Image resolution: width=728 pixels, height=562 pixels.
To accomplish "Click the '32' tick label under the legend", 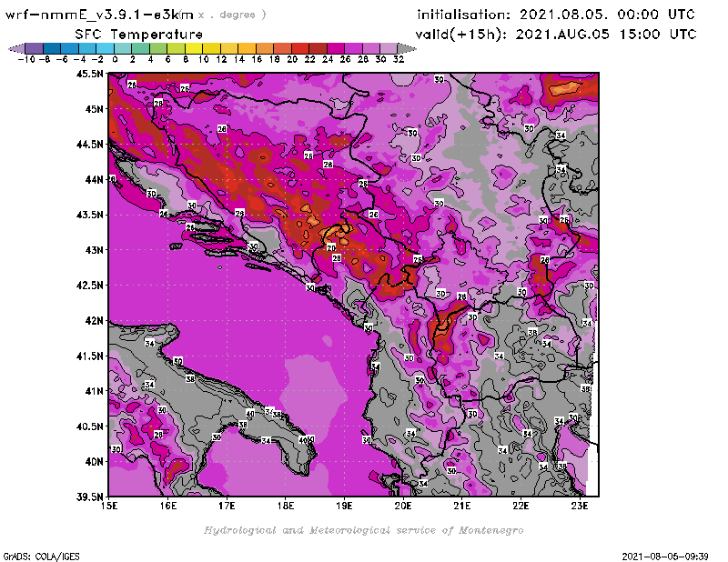I will click(399, 59).
